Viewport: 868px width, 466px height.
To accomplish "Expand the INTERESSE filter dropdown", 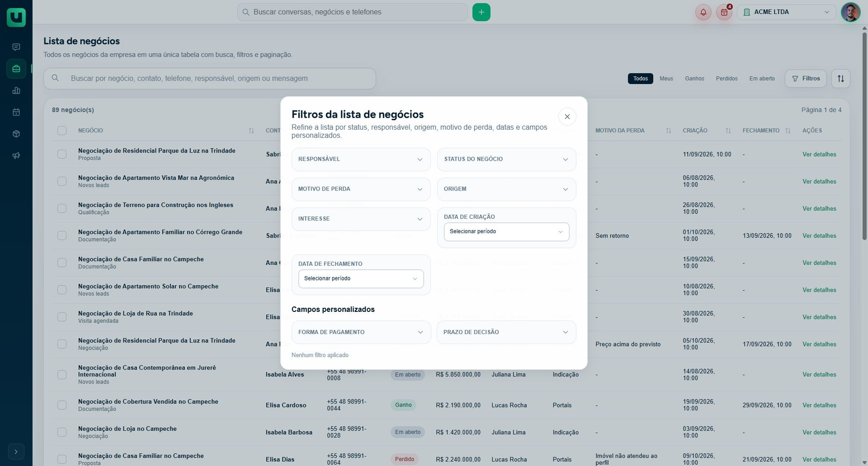I will (x=361, y=219).
